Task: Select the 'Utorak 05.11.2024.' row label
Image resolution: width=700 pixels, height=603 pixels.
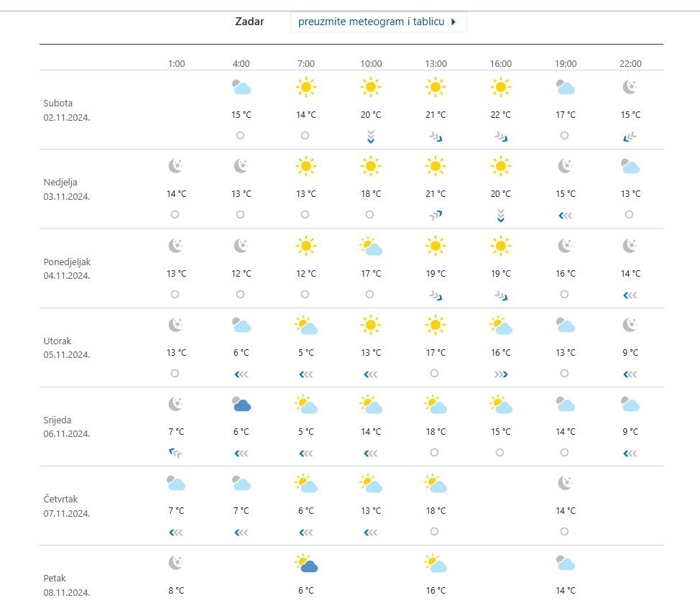Action: point(67,348)
